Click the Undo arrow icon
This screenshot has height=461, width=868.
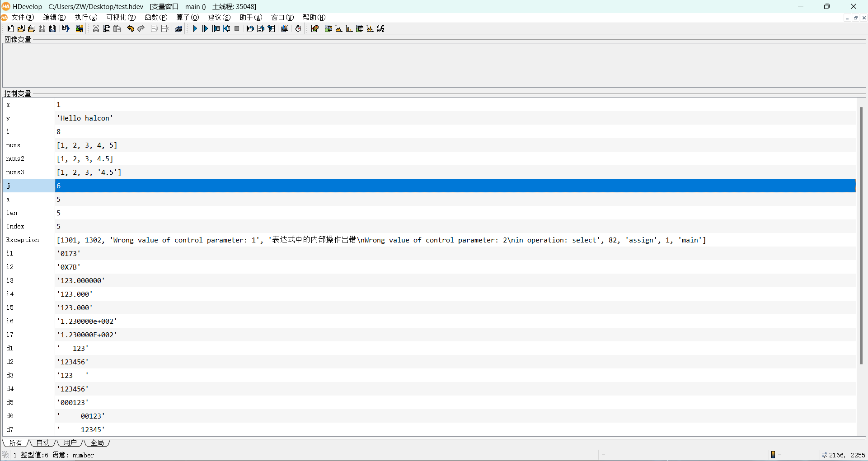131,28
